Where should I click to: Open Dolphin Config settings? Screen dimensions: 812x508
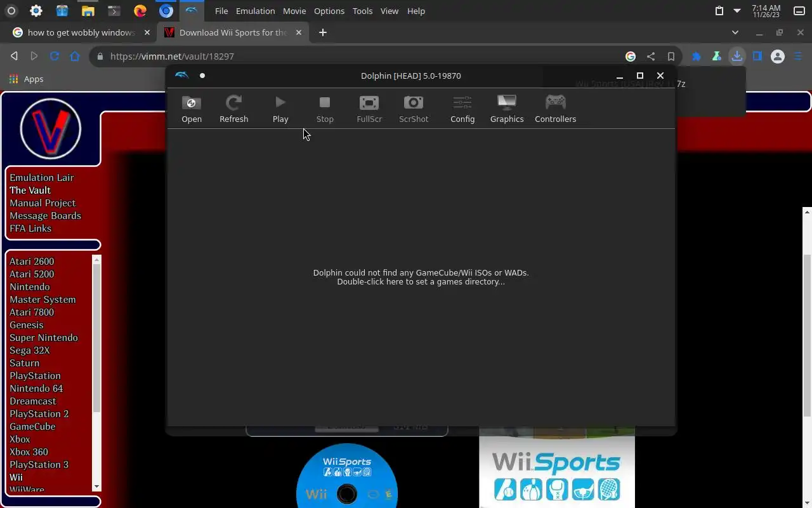[x=462, y=109]
